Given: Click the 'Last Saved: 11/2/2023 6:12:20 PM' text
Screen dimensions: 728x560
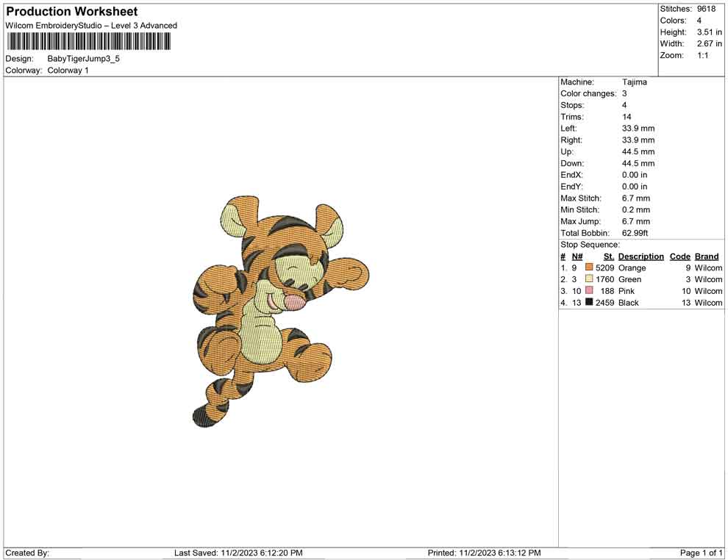Looking at the screenshot, I should coord(238,553).
